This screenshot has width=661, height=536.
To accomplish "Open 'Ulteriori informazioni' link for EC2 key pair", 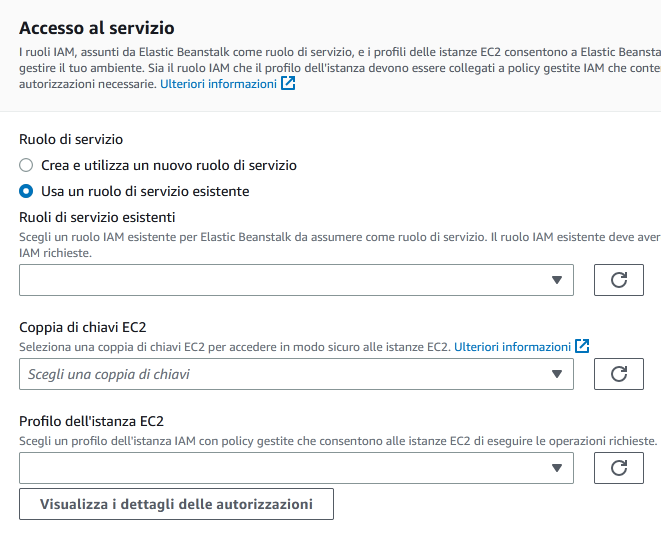I will (512, 347).
